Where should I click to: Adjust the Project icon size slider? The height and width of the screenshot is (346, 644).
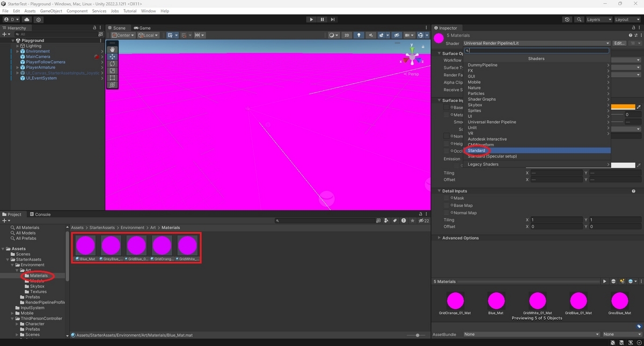(x=418, y=335)
